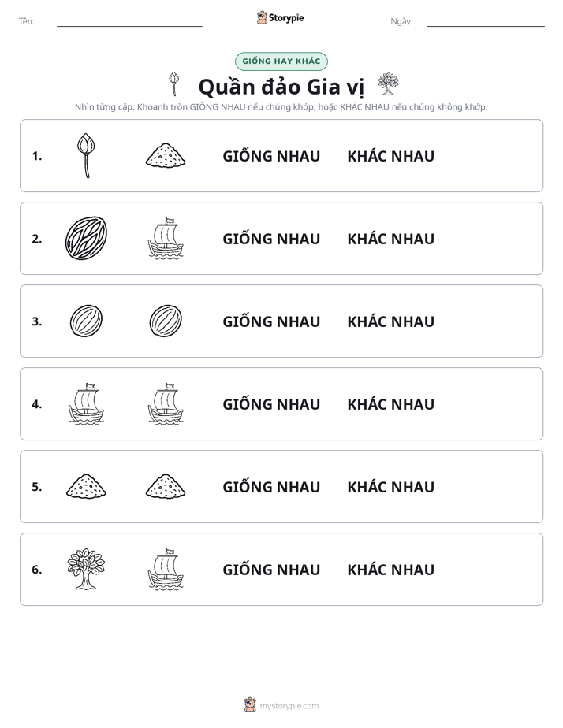Select the large nutmeg seed in row 2
This screenshot has width=563, height=728.
pos(86,238)
